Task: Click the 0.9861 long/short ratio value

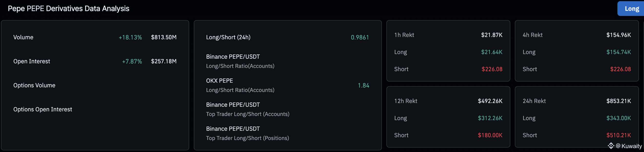Action: [x=359, y=37]
